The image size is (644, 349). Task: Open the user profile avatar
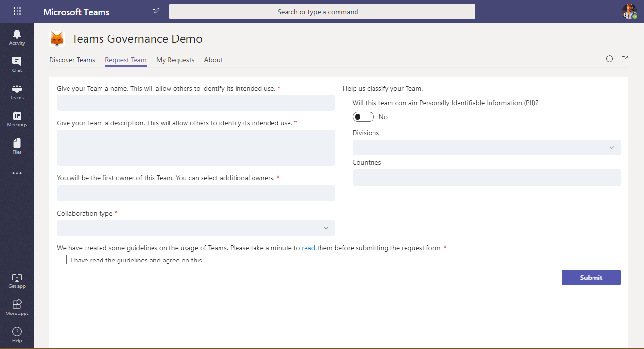[629, 12]
